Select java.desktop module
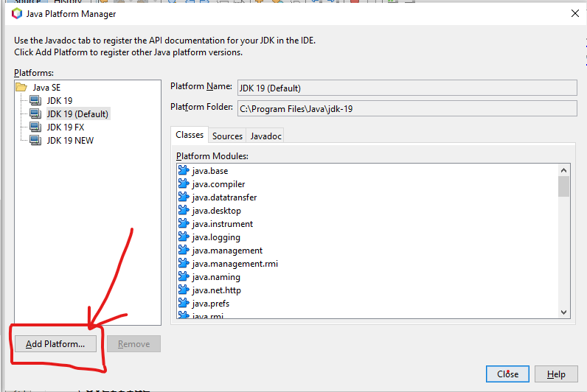Screen dimensions: 587x392 click(216, 211)
